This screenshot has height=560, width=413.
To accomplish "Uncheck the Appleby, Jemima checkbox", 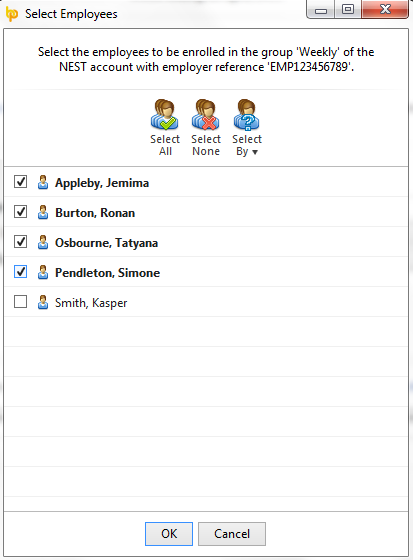I will pyautogui.click(x=20, y=181).
